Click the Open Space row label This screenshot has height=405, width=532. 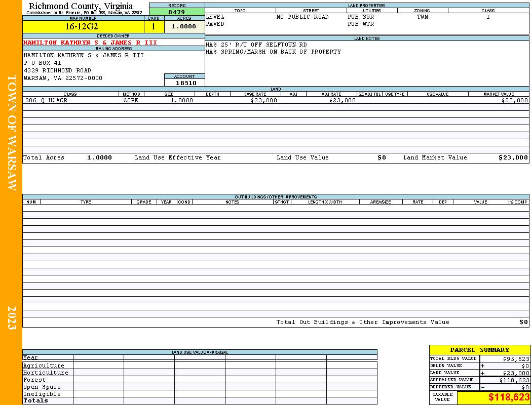42,387
